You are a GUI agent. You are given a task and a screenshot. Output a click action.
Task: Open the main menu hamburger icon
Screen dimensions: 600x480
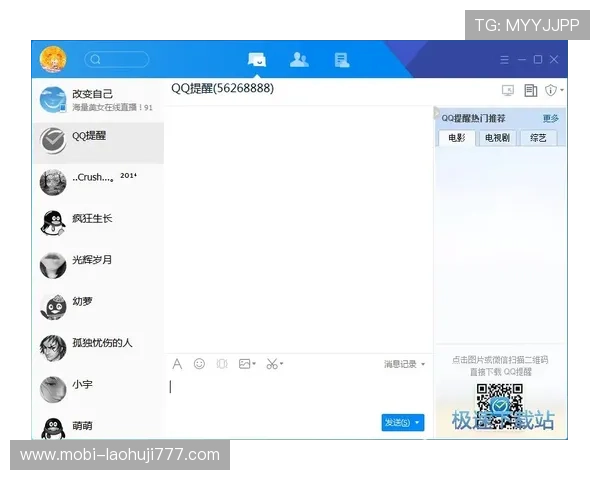(504, 60)
